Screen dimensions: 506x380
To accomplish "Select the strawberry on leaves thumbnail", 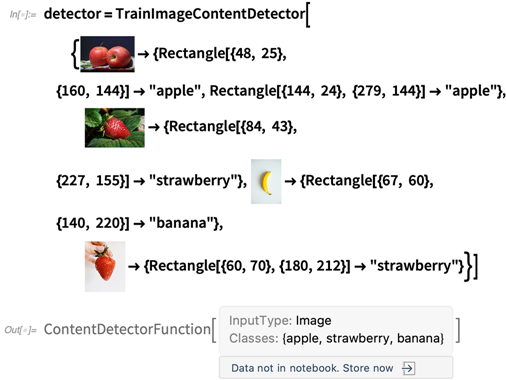I will (x=115, y=128).
